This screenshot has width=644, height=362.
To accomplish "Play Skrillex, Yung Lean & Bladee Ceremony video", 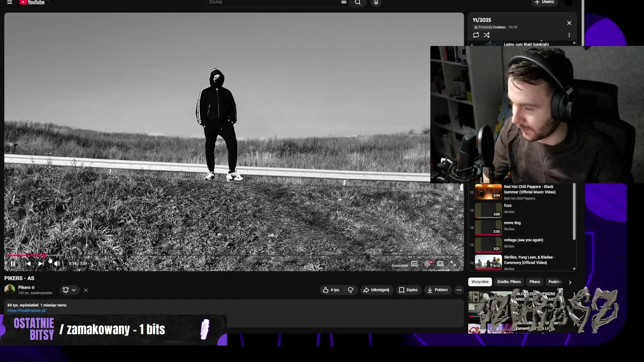I will (x=522, y=261).
